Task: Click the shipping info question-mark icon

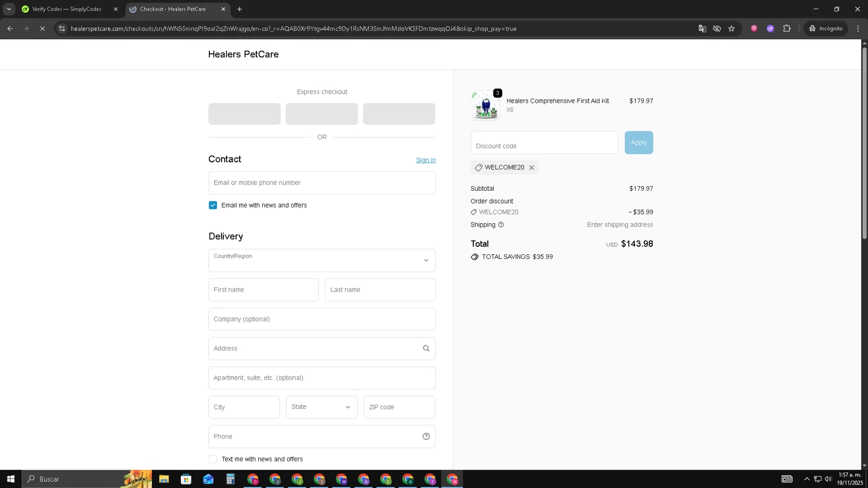Action: coord(501,225)
